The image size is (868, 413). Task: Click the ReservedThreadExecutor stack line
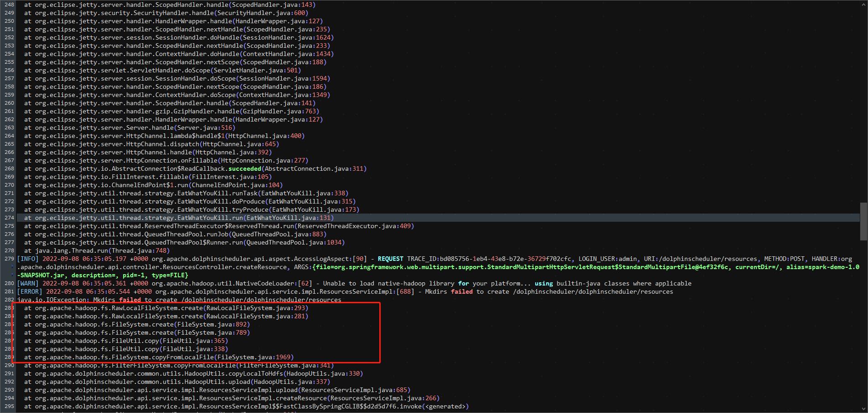coord(219,226)
